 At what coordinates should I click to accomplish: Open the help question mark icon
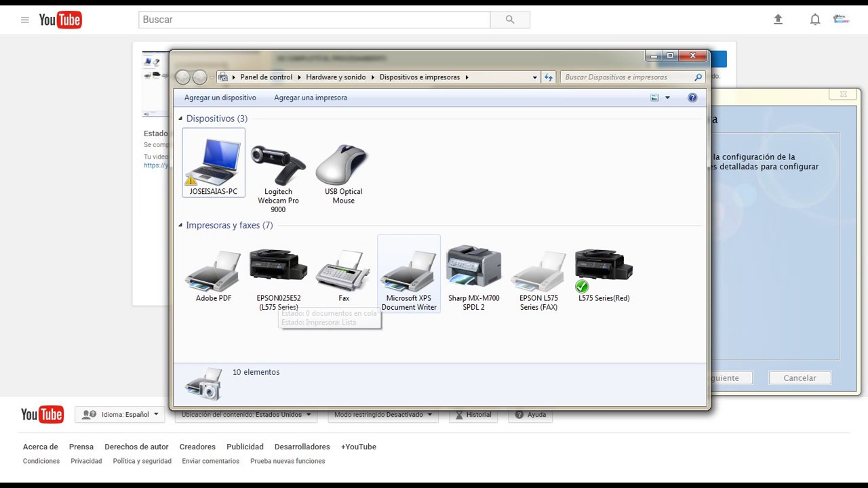click(692, 98)
